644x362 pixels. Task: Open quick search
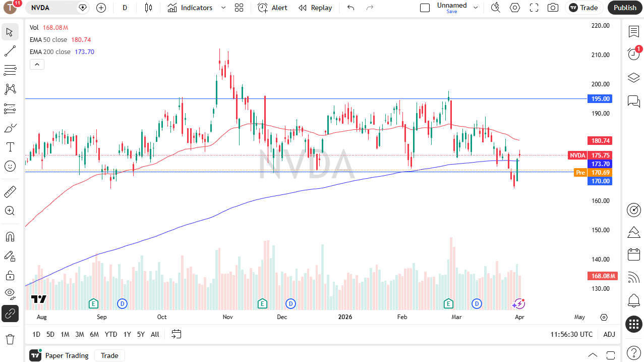tap(495, 8)
